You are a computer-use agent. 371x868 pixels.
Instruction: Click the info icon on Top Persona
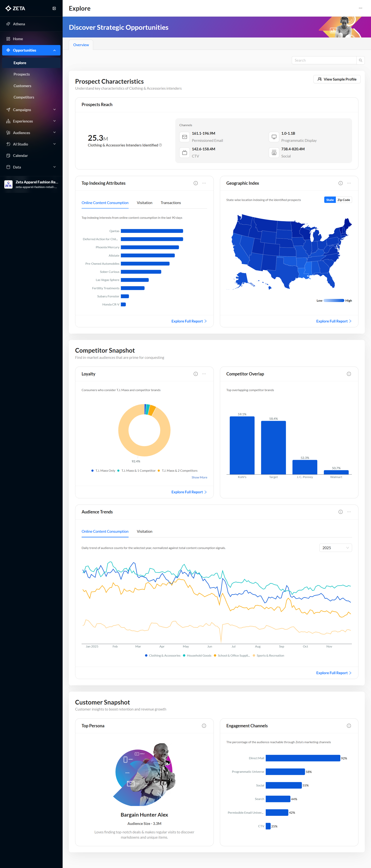tap(204, 726)
